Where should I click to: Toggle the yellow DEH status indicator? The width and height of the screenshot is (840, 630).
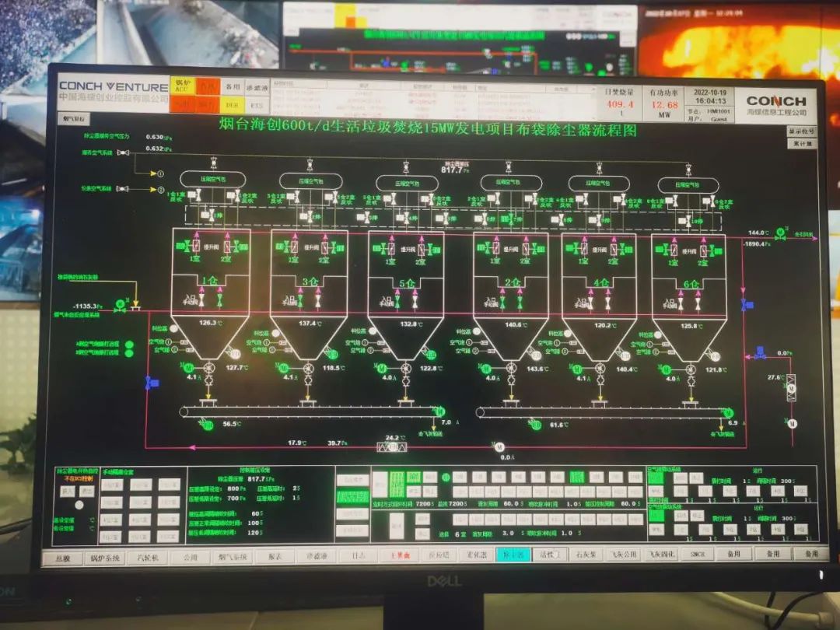pyautogui.click(x=232, y=104)
